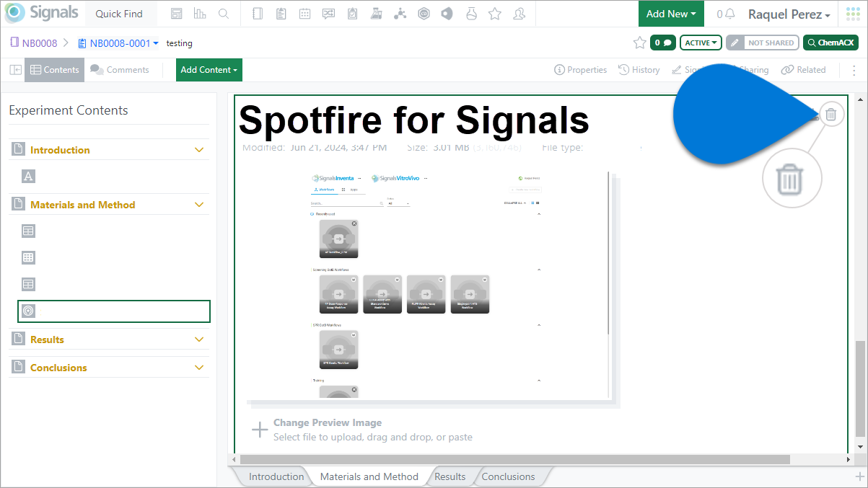Collapse the Introduction section chevron
The image size is (868, 488).
(200, 150)
